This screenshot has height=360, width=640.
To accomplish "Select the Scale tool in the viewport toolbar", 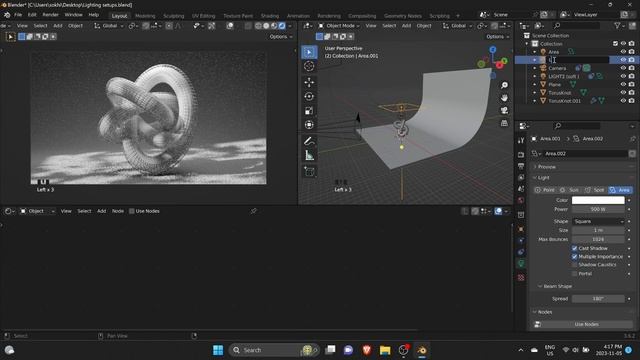I will click(309, 111).
